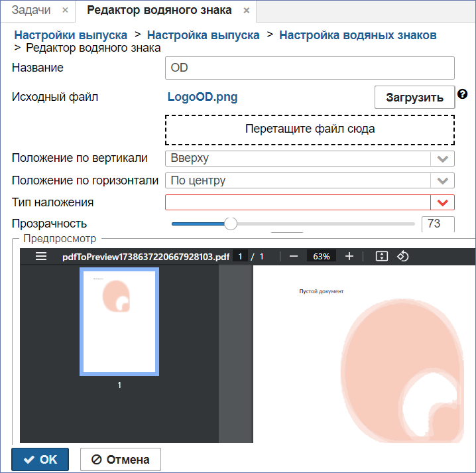476x473 pixels.
Task: Open the help question mark icon
Action: coord(462,94)
